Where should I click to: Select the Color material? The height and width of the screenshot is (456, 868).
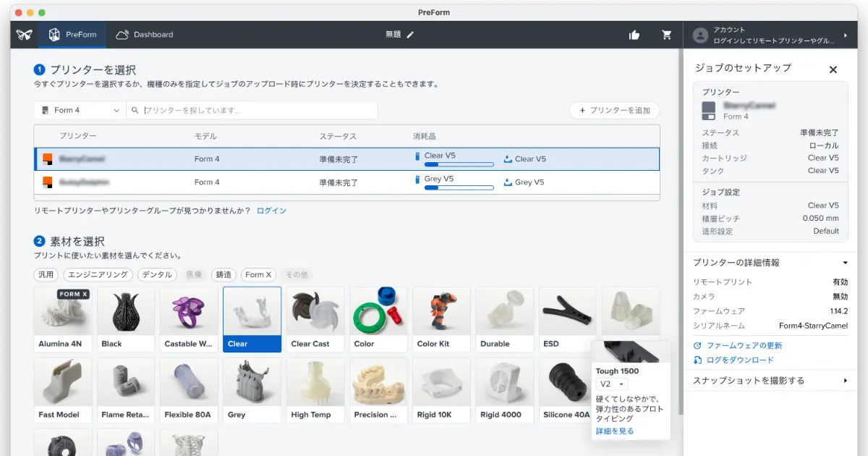pyautogui.click(x=379, y=319)
